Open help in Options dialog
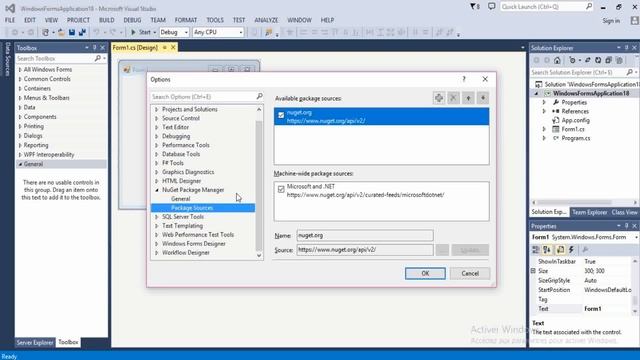This screenshot has height=360, width=640. [x=464, y=79]
